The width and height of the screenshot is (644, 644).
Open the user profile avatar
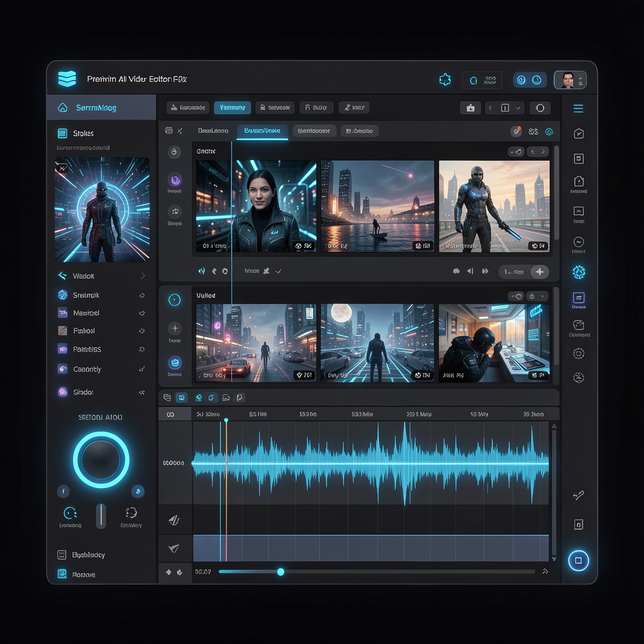pyautogui.click(x=570, y=80)
